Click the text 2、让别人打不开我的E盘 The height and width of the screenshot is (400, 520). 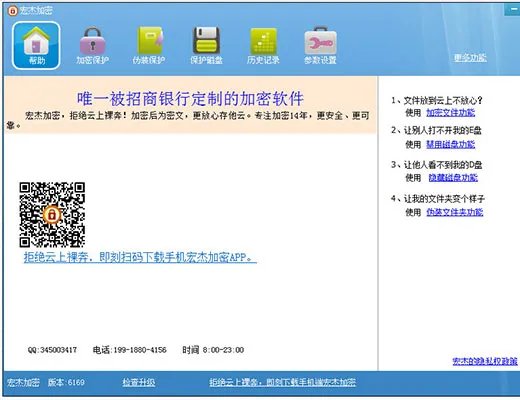[x=436, y=130]
